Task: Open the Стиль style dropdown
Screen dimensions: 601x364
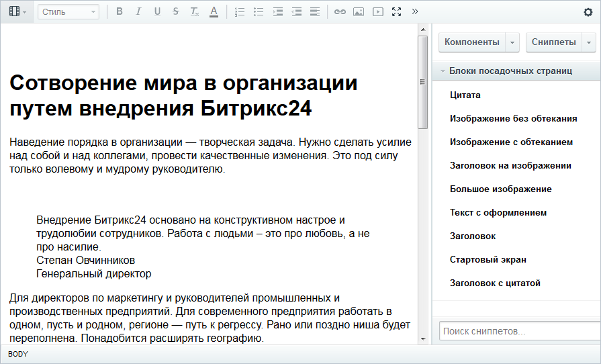Action: click(68, 12)
